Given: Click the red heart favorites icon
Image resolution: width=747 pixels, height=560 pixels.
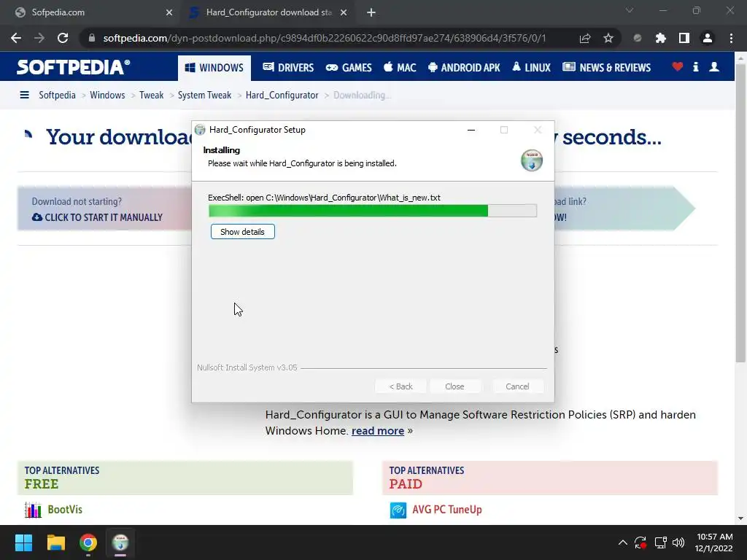Looking at the screenshot, I should click(x=678, y=66).
